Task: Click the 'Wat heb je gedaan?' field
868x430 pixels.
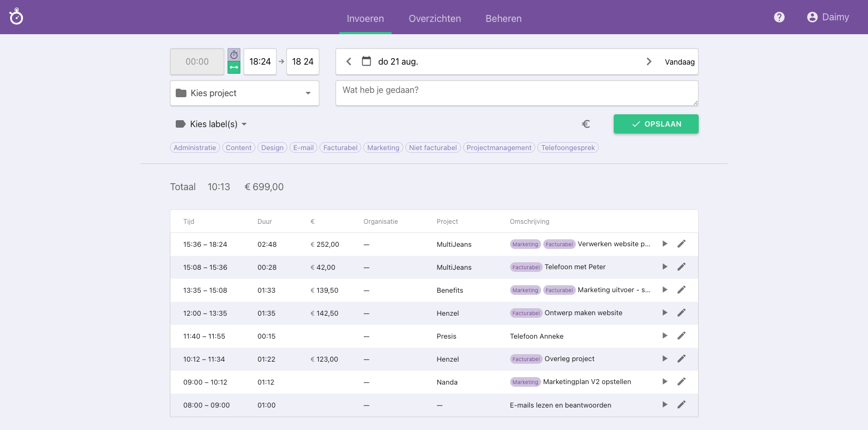Action: coord(516,93)
